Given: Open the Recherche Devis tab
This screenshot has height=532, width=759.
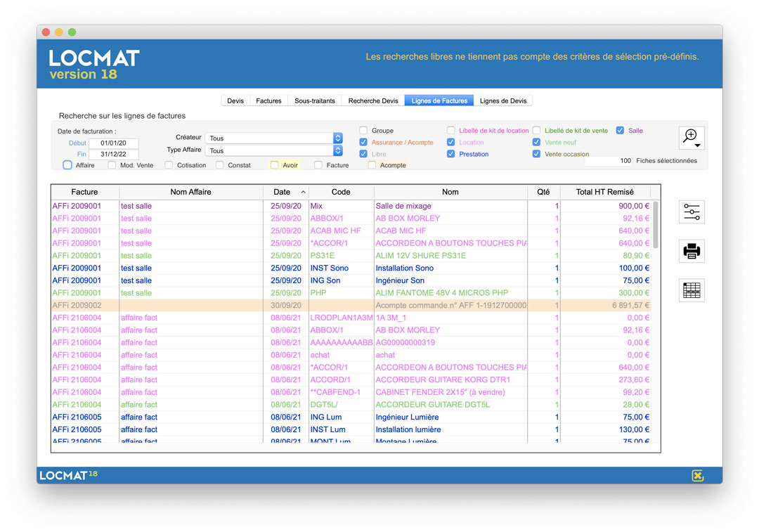Looking at the screenshot, I should pyautogui.click(x=373, y=100).
